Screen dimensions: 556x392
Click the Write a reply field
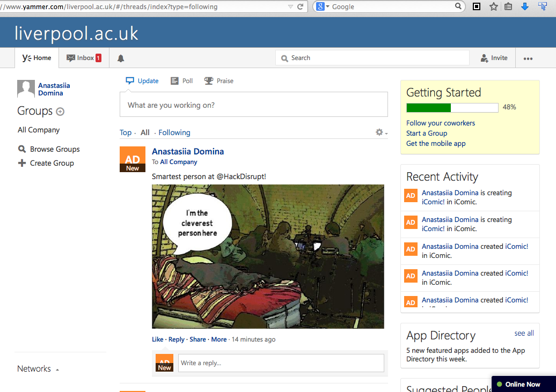click(x=281, y=363)
